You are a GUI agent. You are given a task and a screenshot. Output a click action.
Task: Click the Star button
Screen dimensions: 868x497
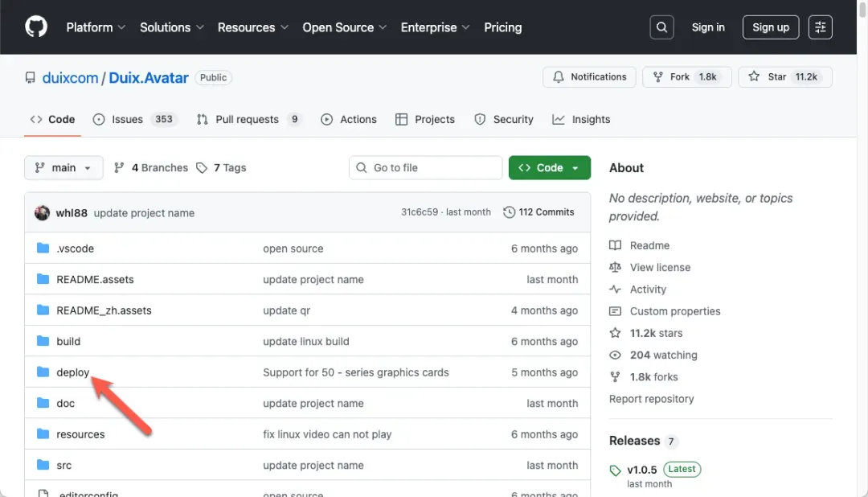[x=784, y=77]
